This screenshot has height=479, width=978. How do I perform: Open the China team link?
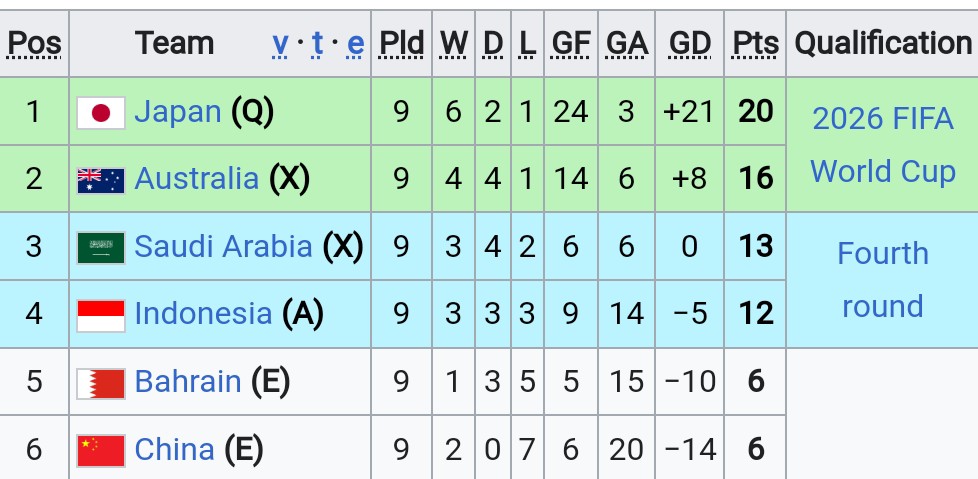[x=175, y=449]
